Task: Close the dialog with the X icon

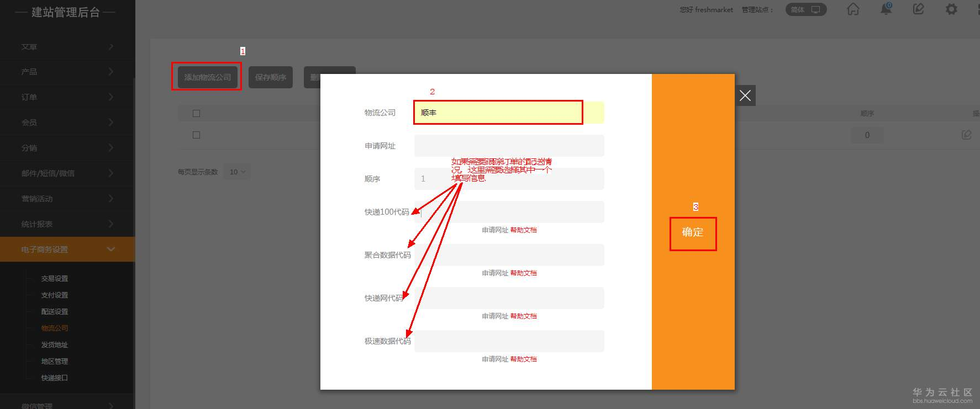Action: pos(745,95)
